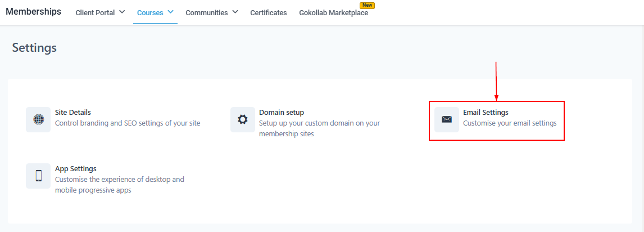
Task: Open the Email Settings title link
Action: coord(486,113)
